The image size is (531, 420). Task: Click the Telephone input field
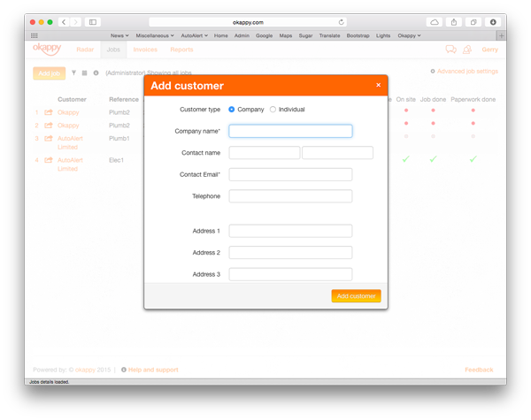click(x=290, y=196)
